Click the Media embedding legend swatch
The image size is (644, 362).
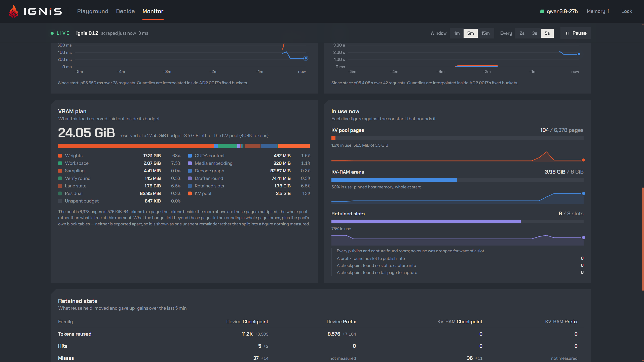tap(190, 163)
